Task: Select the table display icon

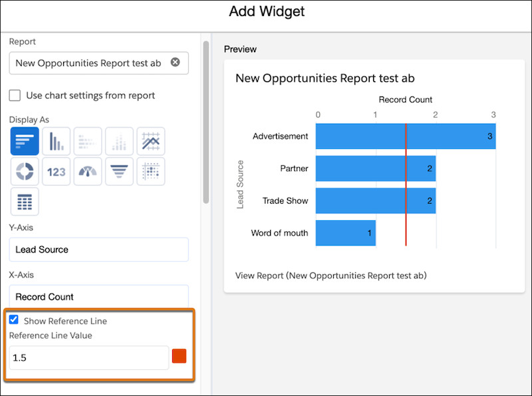Action: point(24,202)
